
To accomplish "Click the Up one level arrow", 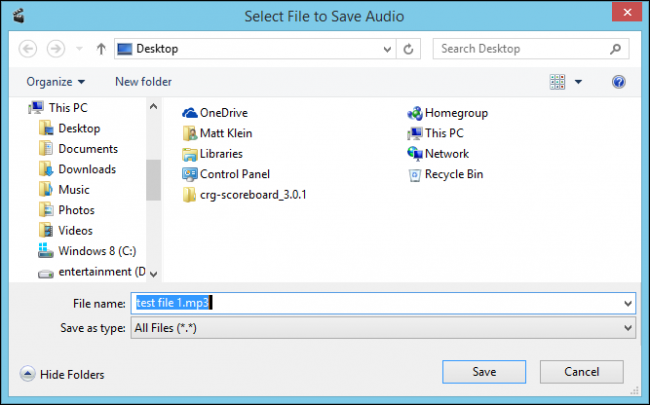I will pyautogui.click(x=101, y=48).
